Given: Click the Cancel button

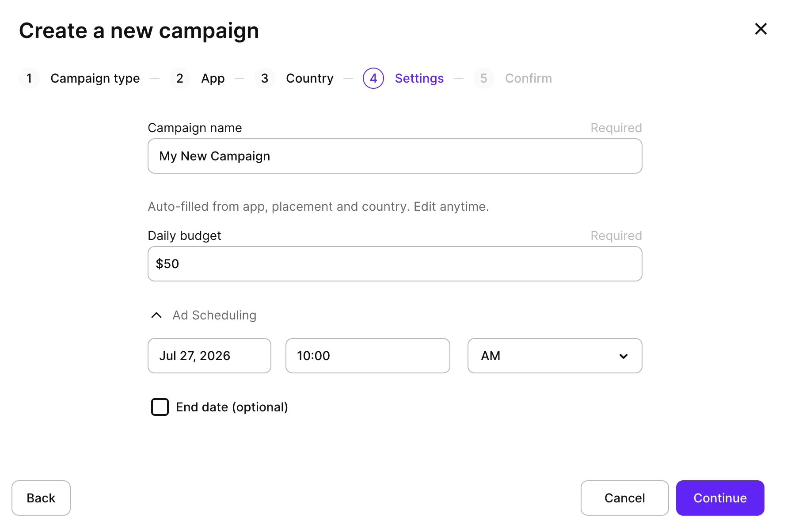Looking at the screenshot, I should [624, 498].
